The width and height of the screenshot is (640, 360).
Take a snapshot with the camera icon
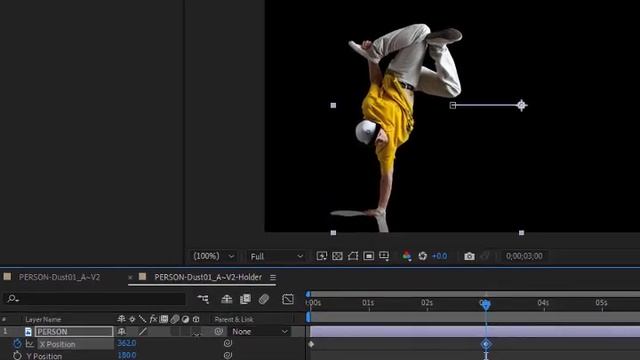click(x=469, y=256)
